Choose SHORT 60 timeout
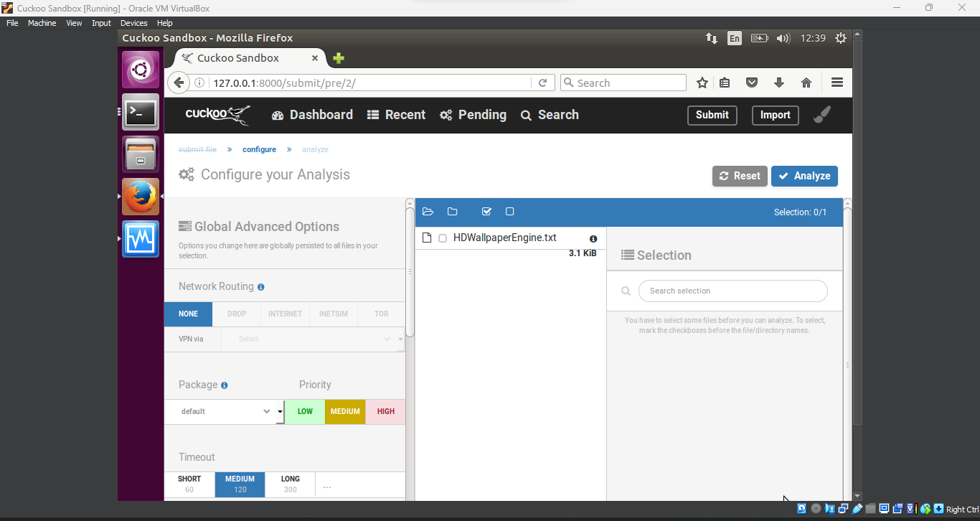The width and height of the screenshot is (980, 521). click(189, 484)
